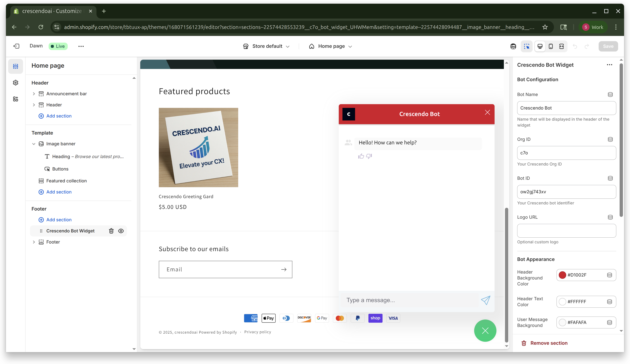Switch to fullscreen view icon
Screen dimensions: 630x364
562,46
